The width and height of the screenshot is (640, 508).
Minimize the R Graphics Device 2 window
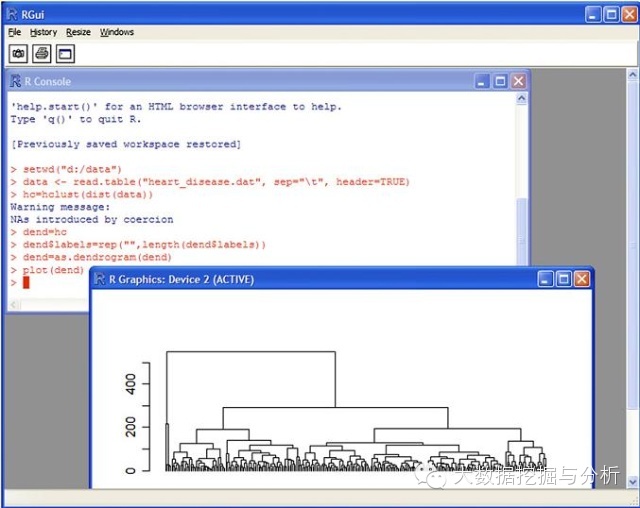click(545, 280)
